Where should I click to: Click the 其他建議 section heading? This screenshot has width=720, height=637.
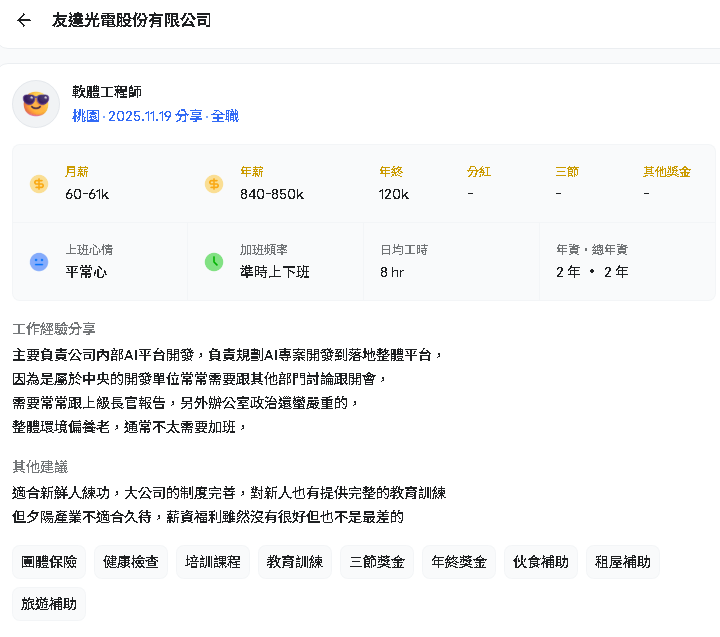(x=40, y=467)
